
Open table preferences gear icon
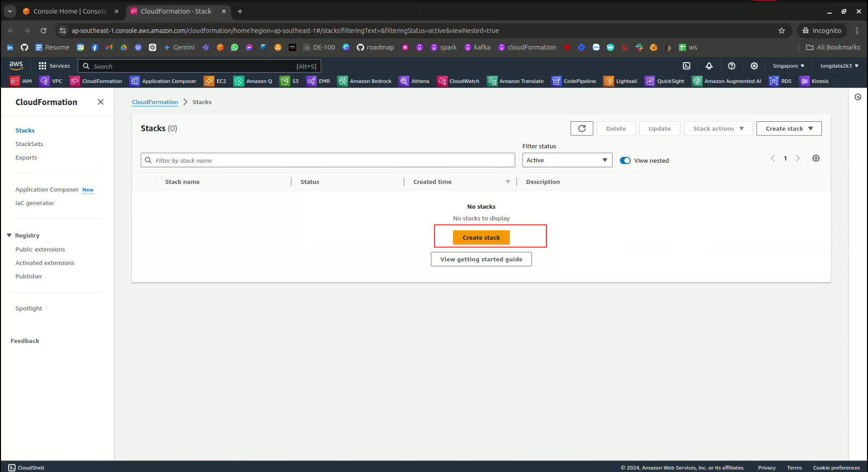[816, 158]
